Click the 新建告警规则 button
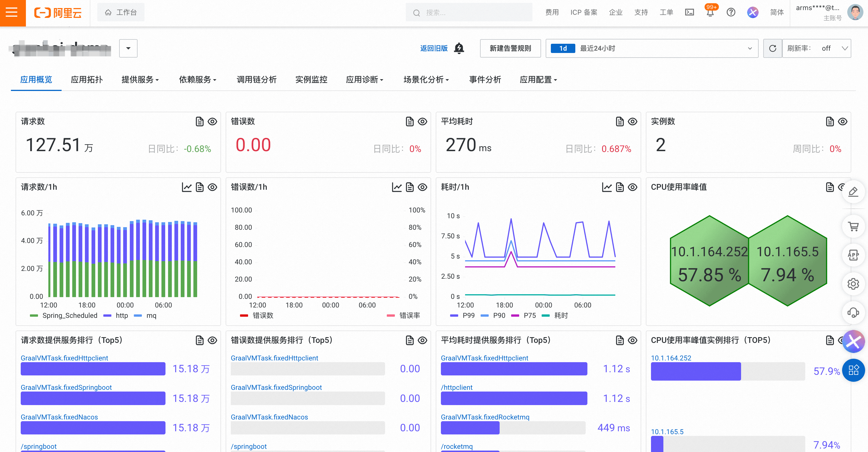The width and height of the screenshot is (868, 452). pos(510,48)
